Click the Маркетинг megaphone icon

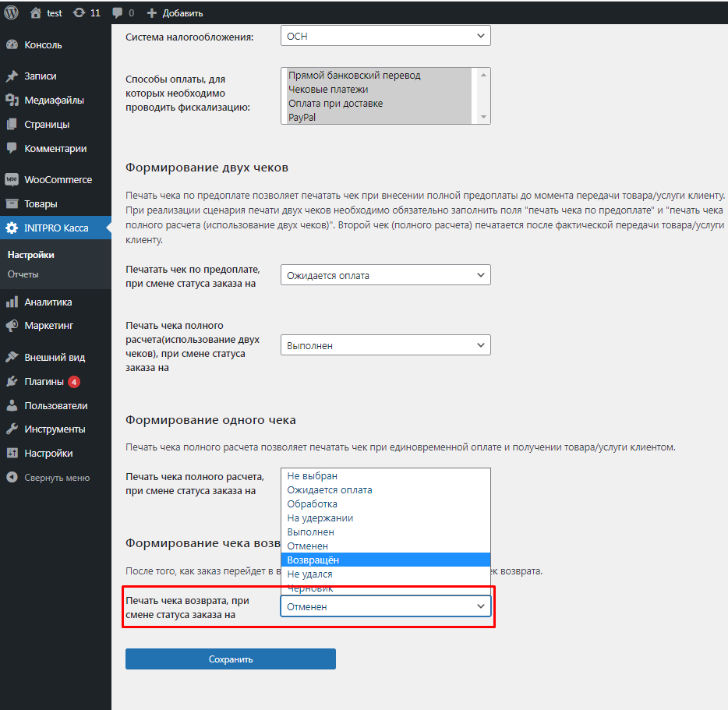[x=12, y=326]
